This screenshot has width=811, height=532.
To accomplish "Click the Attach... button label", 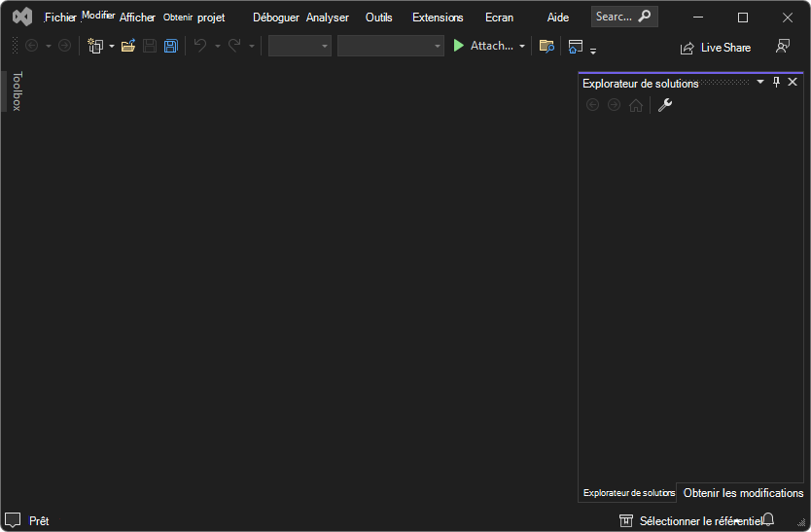I will [491, 46].
